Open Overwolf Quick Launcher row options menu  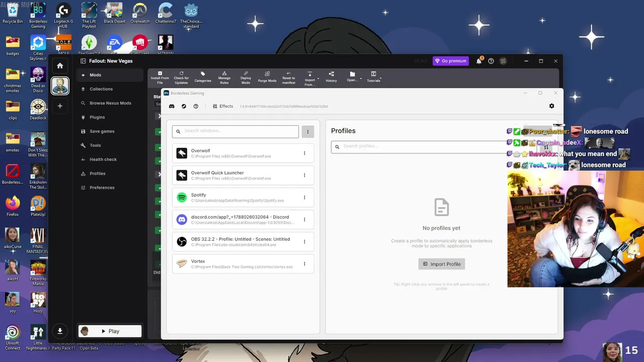point(304,175)
